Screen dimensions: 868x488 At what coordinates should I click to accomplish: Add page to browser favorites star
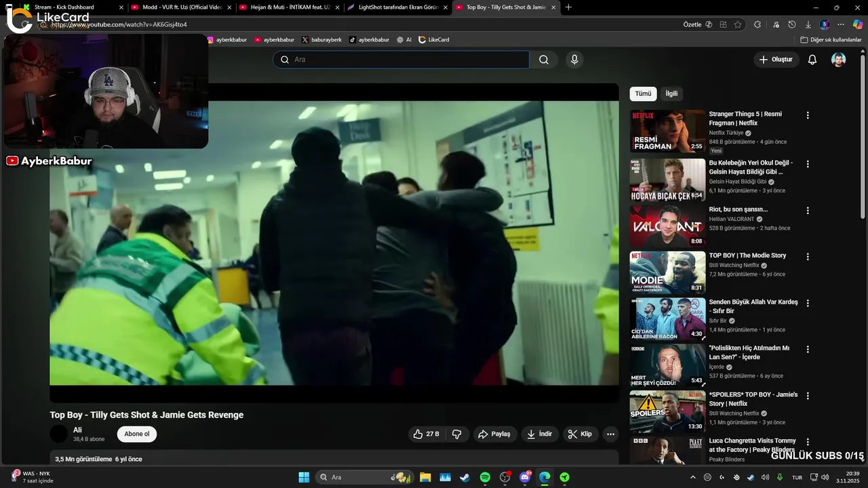[x=738, y=24]
